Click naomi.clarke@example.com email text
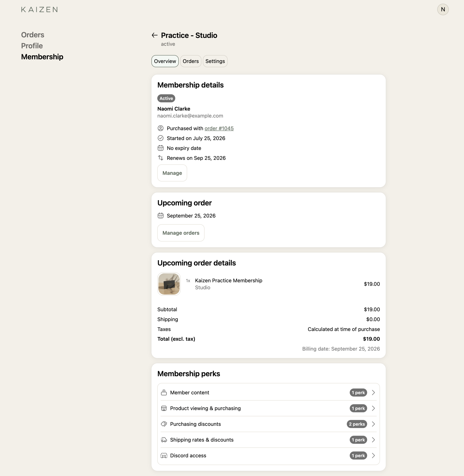The image size is (464, 476). coord(190,116)
